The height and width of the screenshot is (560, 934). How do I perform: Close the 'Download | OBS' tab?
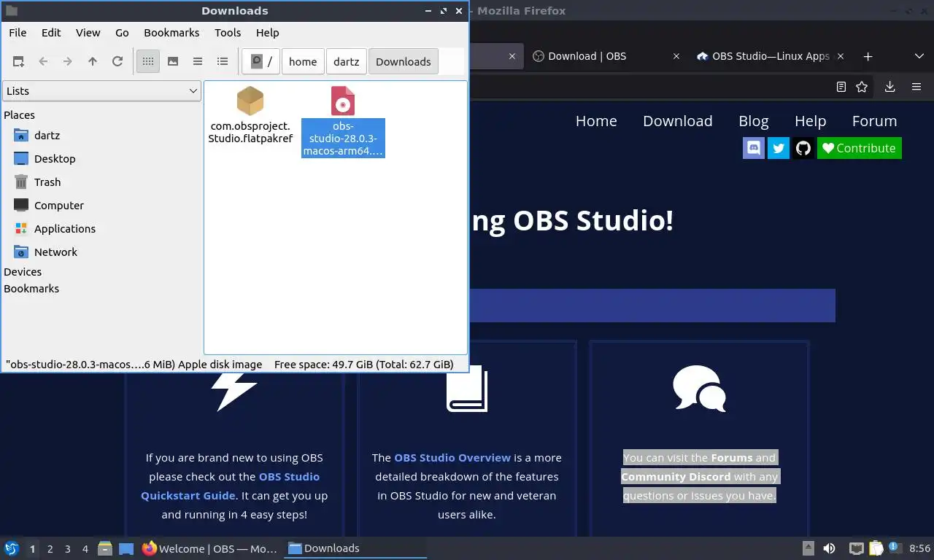coord(676,56)
